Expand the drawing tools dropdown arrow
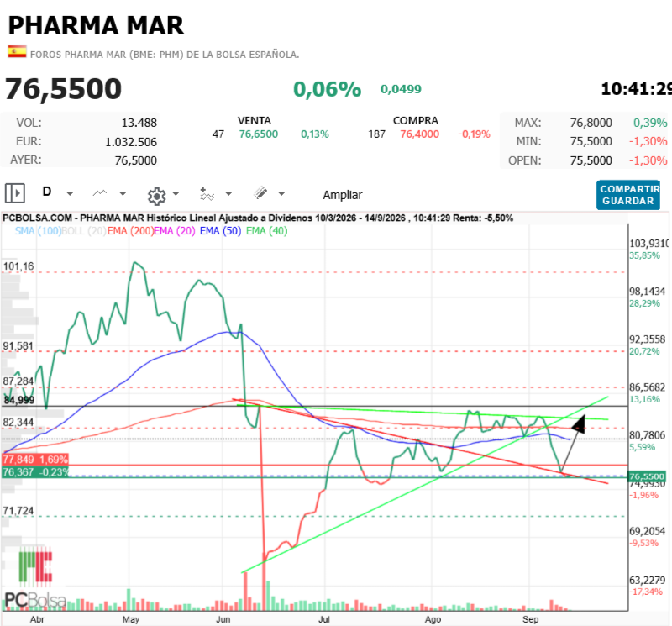 click(x=281, y=194)
